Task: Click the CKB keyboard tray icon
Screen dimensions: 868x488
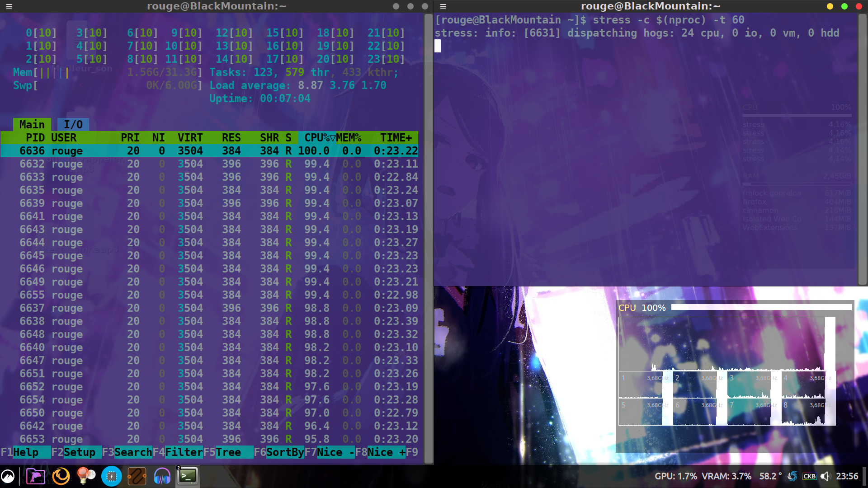Action: (x=809, y=476)
